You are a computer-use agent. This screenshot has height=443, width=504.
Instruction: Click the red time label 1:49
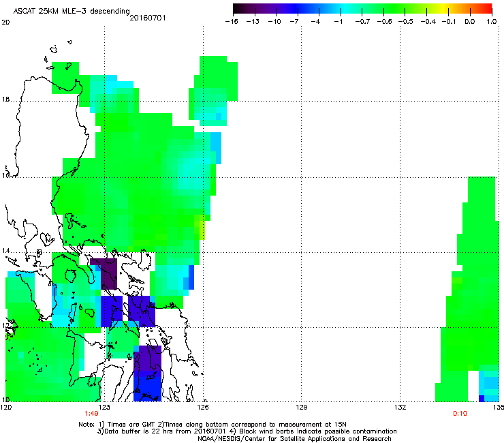click(x=91, y=414)
